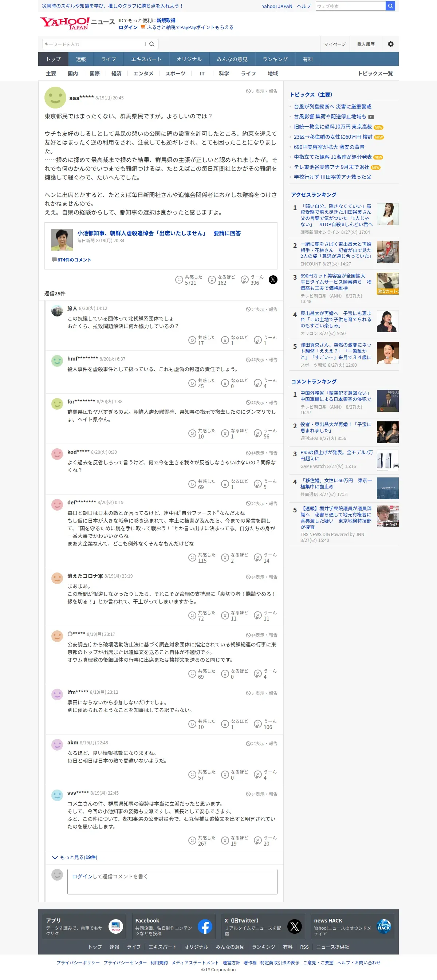Open the 小池都知事 追悼会 article link

tap(159, 233)
